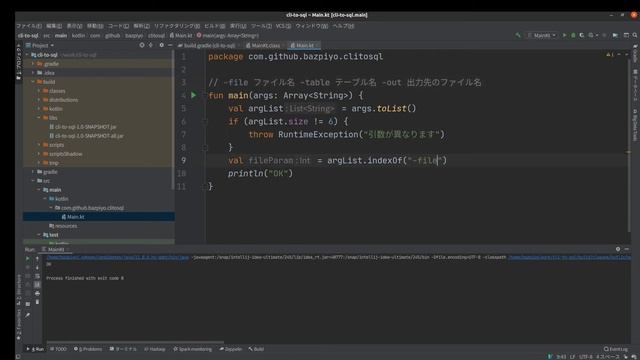Image resolution: width=640 pixels, height=360 pixels.
Task: Collapse the cli-to-sql project root node
Action: (x=28, y=55)
